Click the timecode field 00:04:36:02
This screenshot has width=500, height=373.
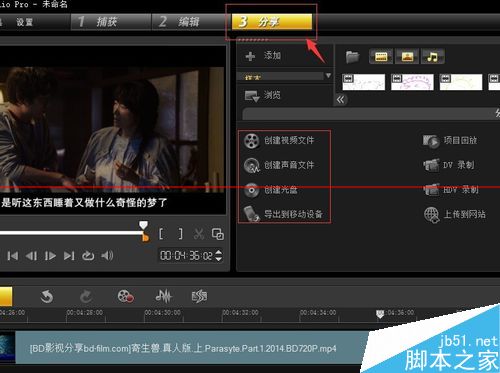(x=186, y=256)
